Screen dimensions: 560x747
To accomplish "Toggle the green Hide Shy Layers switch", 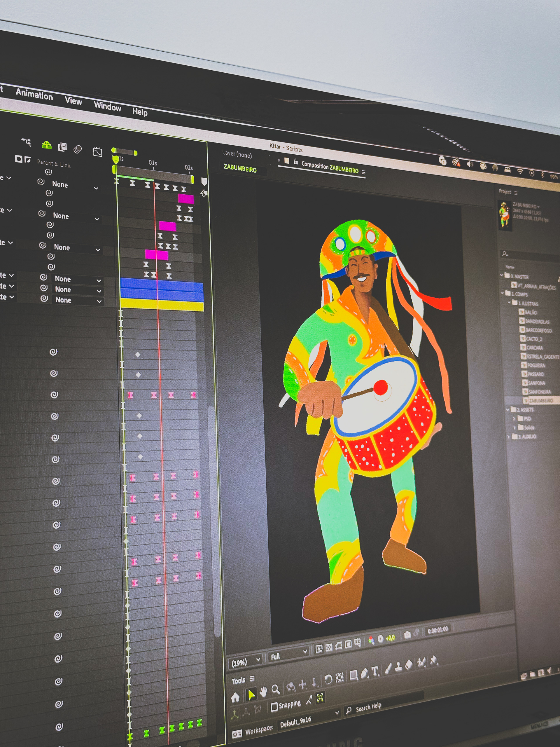I will (47, 145).
